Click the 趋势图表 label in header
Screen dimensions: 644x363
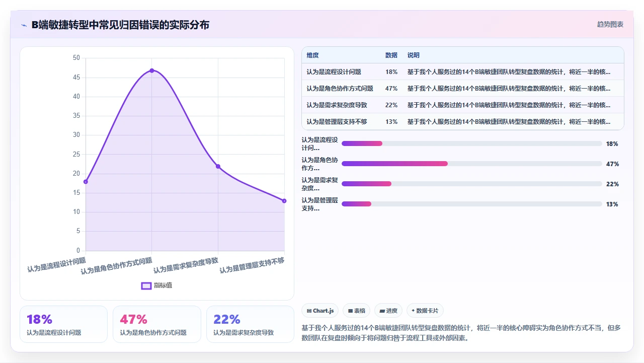click(x=610, y=24)
